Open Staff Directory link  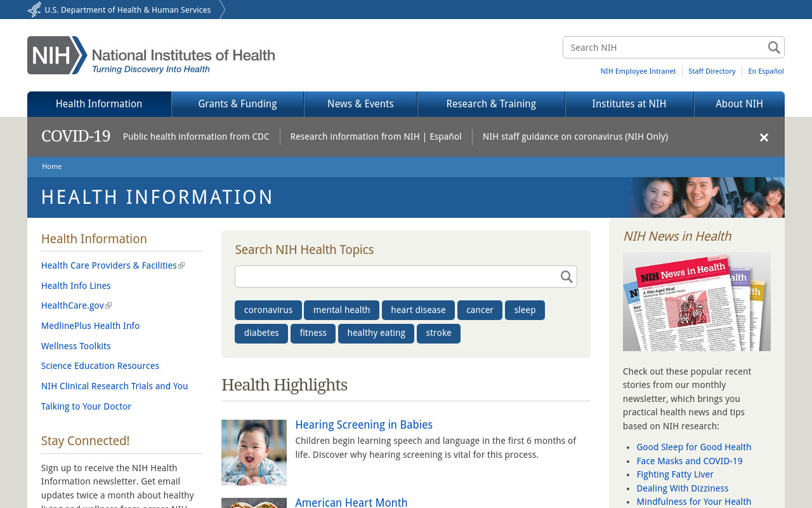coord(712,71)
